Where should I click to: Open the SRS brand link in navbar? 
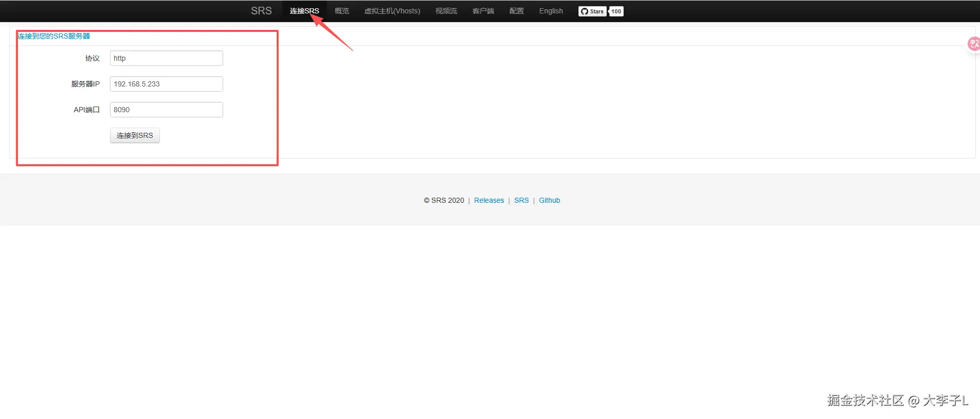[x=261, y=11]
